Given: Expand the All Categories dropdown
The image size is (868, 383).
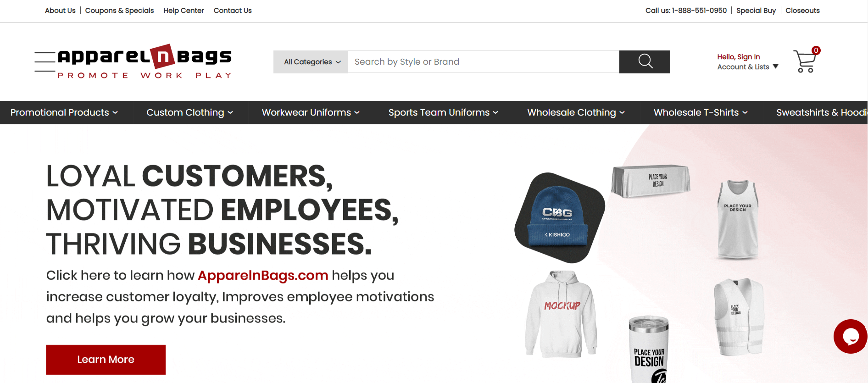Looking at the screenshot, I should [311, 62].
